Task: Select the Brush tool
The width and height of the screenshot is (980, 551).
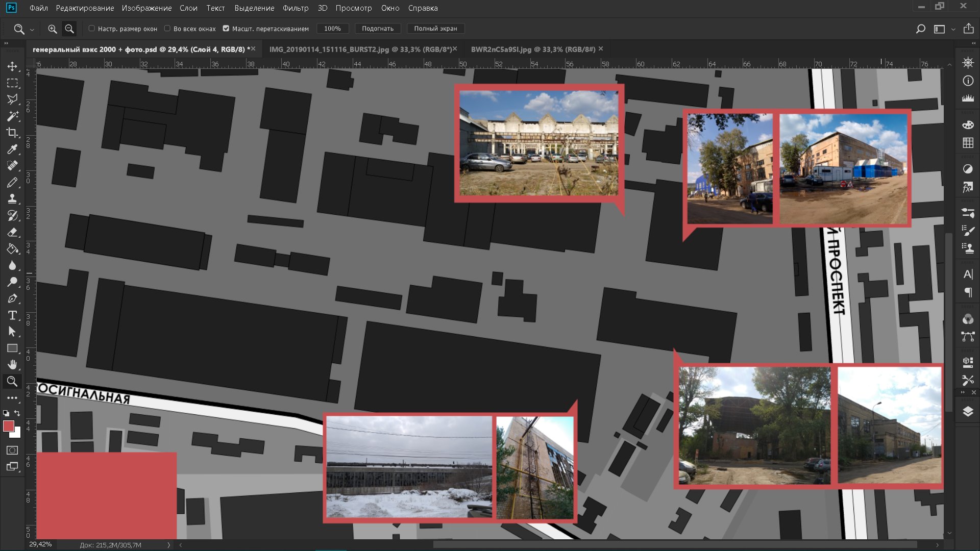Action: pos(12,183)
